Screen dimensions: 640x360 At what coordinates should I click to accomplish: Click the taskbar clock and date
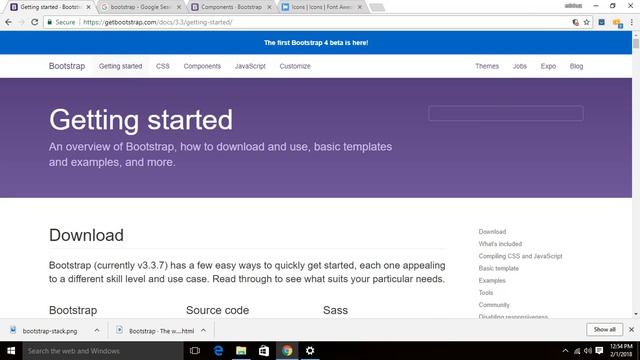(x=621, y=351)
